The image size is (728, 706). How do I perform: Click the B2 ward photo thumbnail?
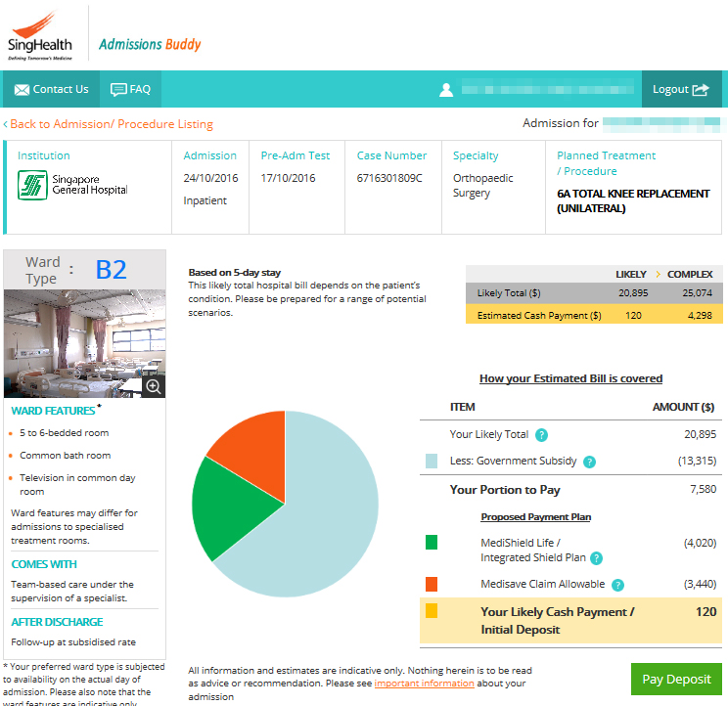click(84, 343)
